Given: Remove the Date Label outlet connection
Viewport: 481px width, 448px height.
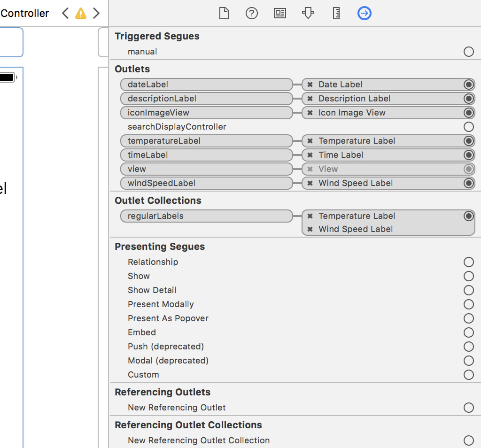Looking at the screenshot, I should pyautogui.click(x=310, y=85).
